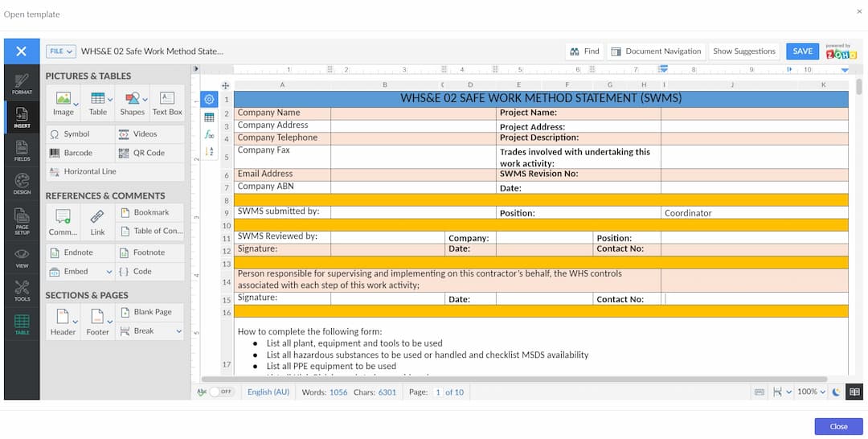Insert a Footnote
The height and width of the screenshot is (439, 868).
[x=150, y=252]
